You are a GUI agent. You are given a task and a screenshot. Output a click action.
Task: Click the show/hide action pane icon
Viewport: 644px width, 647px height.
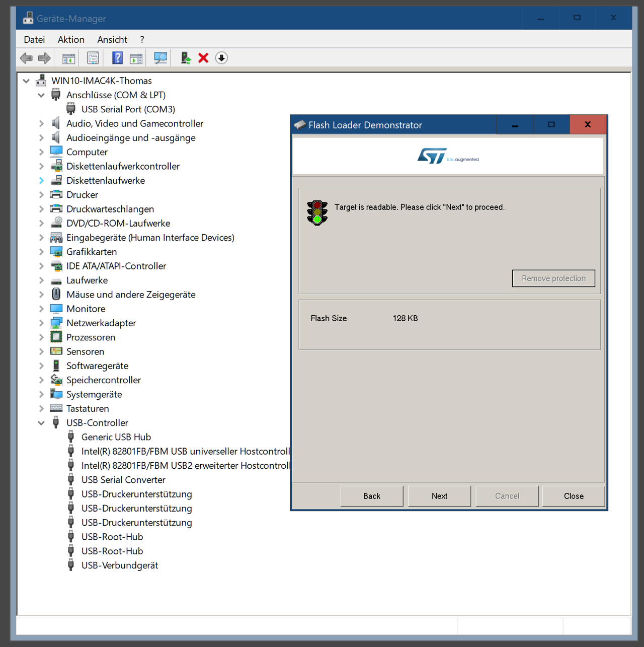point(136,58)
